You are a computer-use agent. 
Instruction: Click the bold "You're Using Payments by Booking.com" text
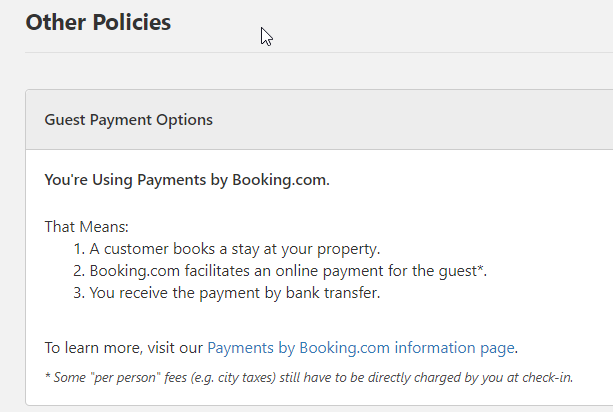tap(187, 180)
